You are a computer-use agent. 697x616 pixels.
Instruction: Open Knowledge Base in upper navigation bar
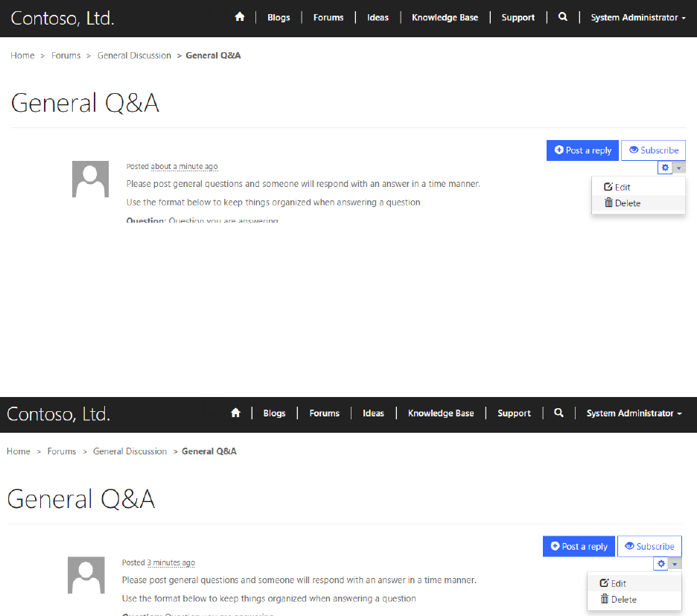pos(445,18)
